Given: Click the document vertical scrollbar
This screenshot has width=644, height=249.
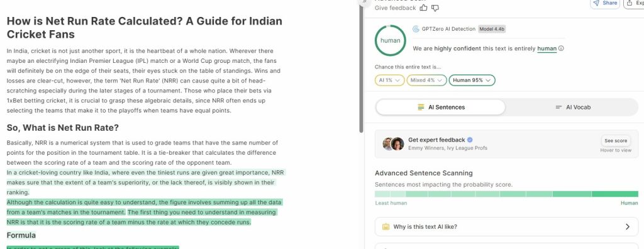Looking at the screenshot, I should (362, 68).
